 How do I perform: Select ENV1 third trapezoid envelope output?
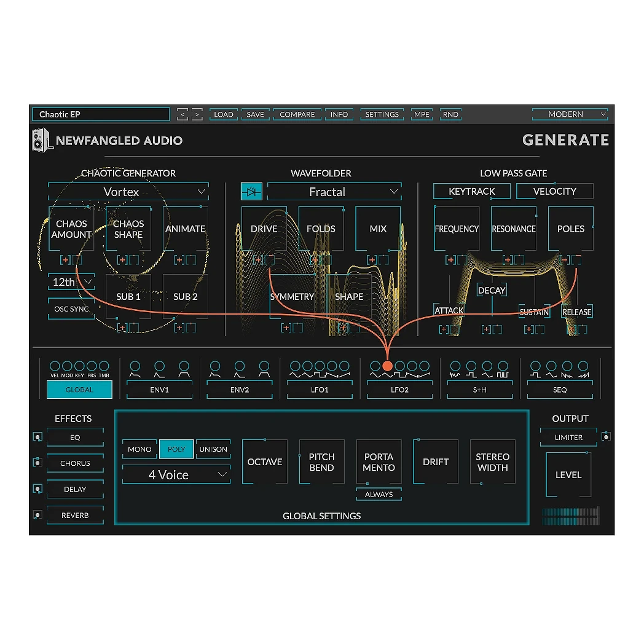tap(184, 366)
